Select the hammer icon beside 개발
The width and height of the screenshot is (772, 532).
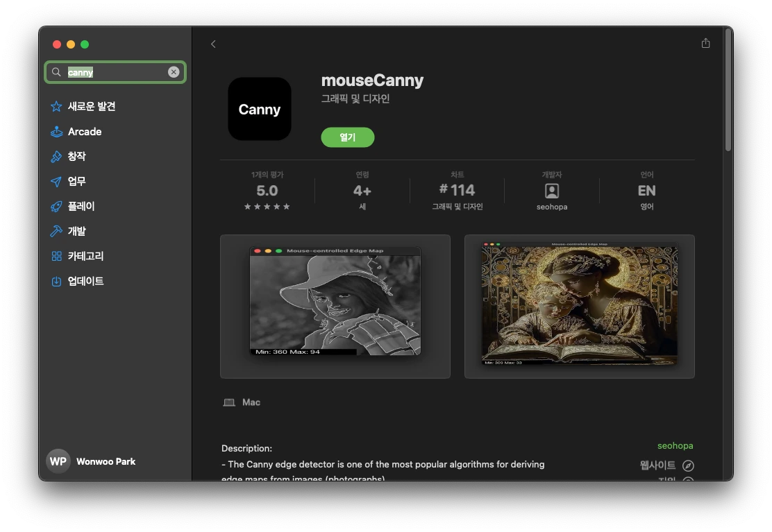coord(56,231)
